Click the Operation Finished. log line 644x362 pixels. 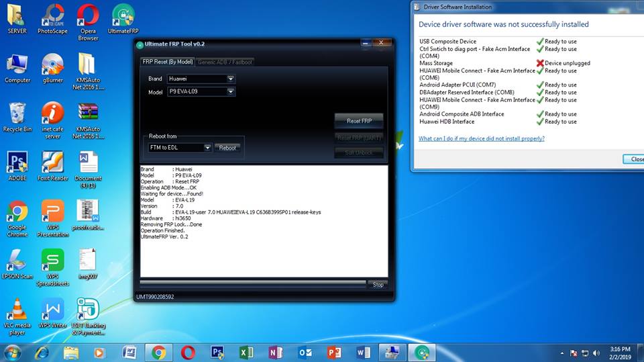tap(162, 231)
